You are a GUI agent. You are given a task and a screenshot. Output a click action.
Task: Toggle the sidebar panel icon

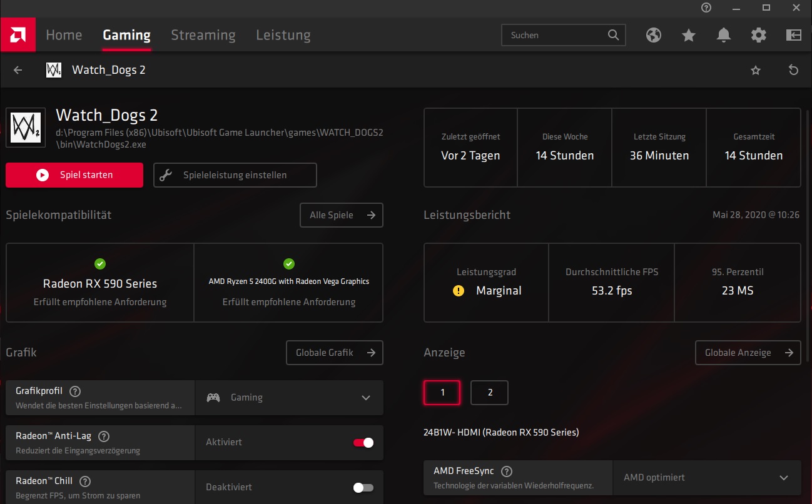(x=794, y=35)
